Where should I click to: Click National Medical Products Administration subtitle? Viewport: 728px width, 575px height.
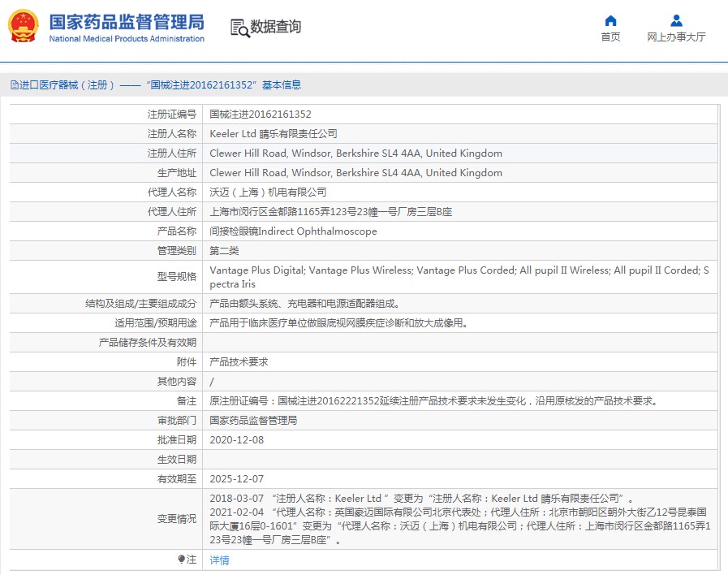pyautogui.click(x=127, y=39)
